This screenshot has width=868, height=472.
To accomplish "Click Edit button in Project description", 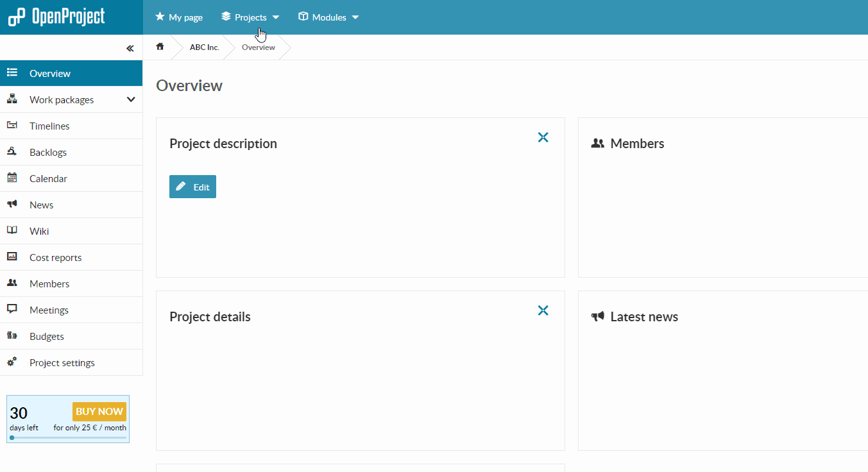I will (x=192, y=187).
